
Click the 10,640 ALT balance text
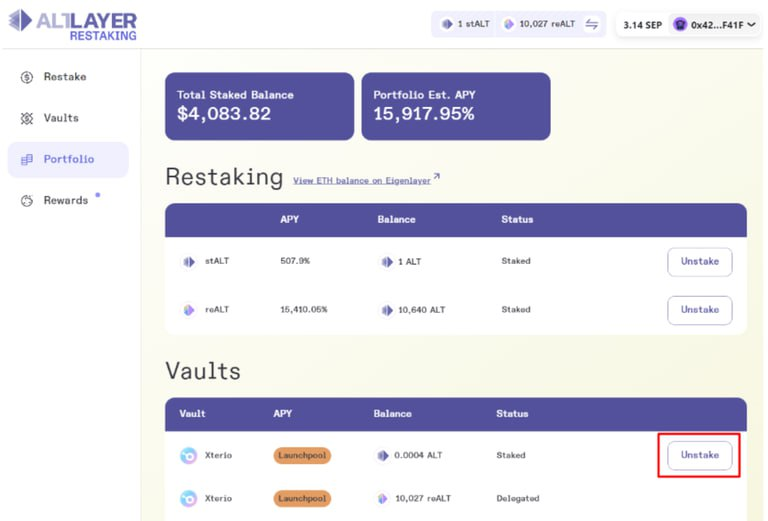tap(422, 310)
